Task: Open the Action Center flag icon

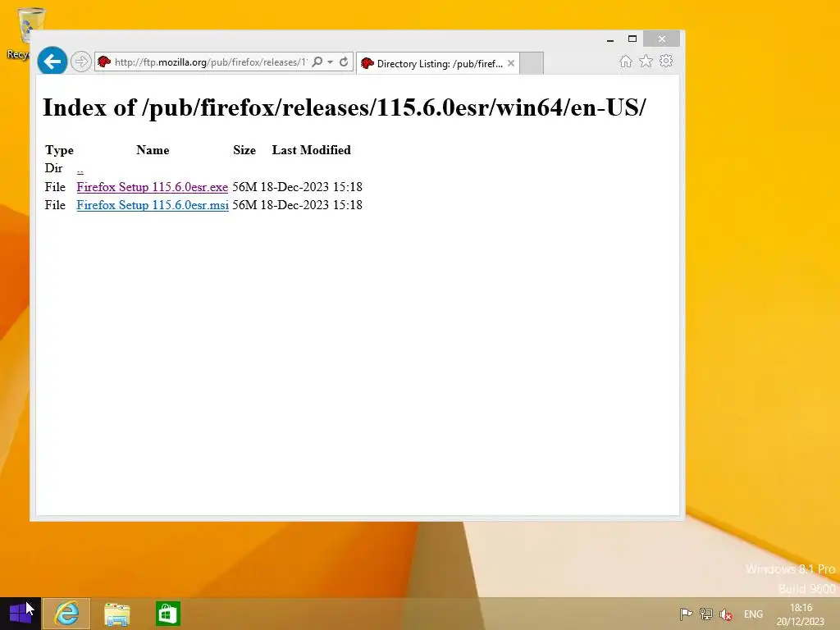Action: tap(686, 614)
